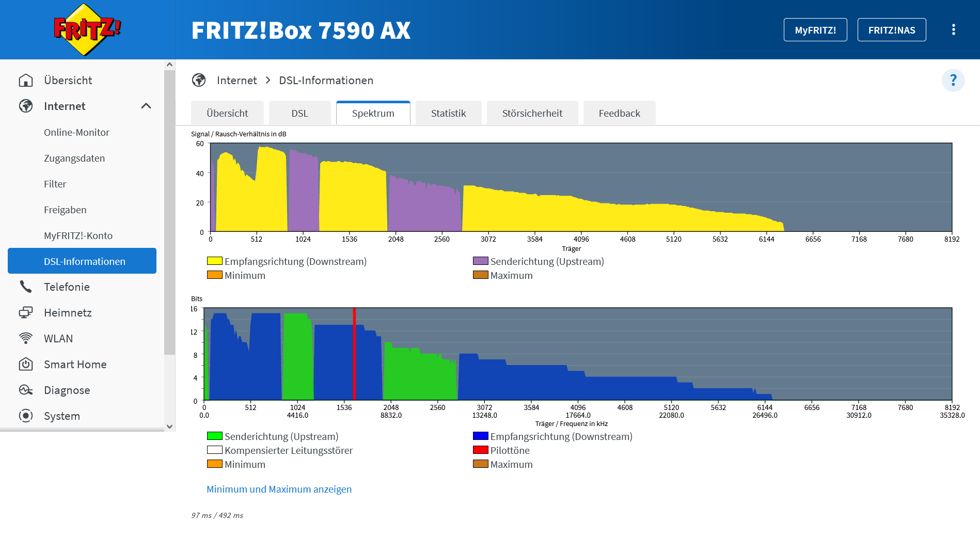Open Übersicht menu entry in sidebar

[68, 81]
